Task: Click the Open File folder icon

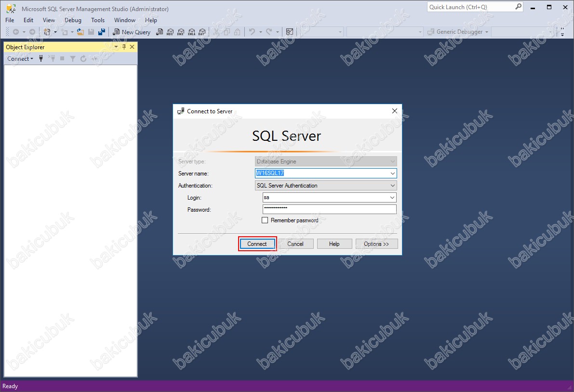Action: pos(80,32)
